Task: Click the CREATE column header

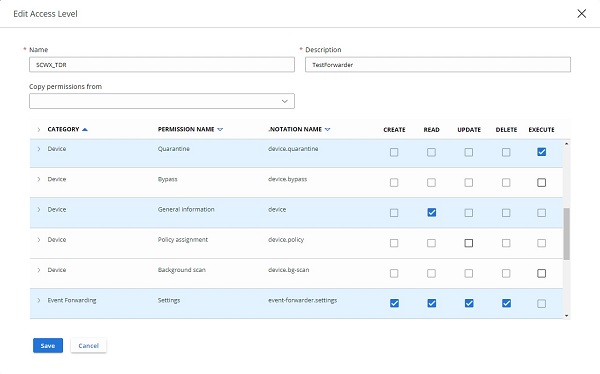Action: pos(394,130)
